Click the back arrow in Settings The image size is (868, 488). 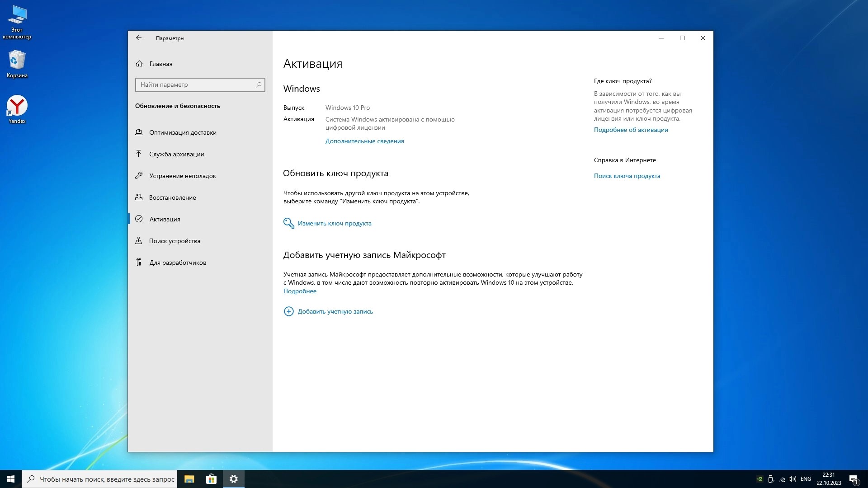pos(139,38)
